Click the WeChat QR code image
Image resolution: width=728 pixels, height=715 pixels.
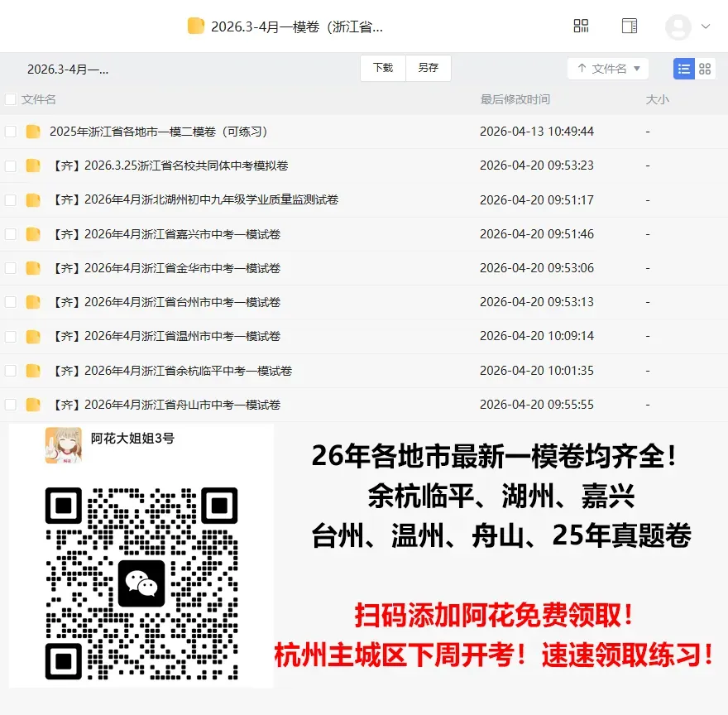click(x=141, y=583)
